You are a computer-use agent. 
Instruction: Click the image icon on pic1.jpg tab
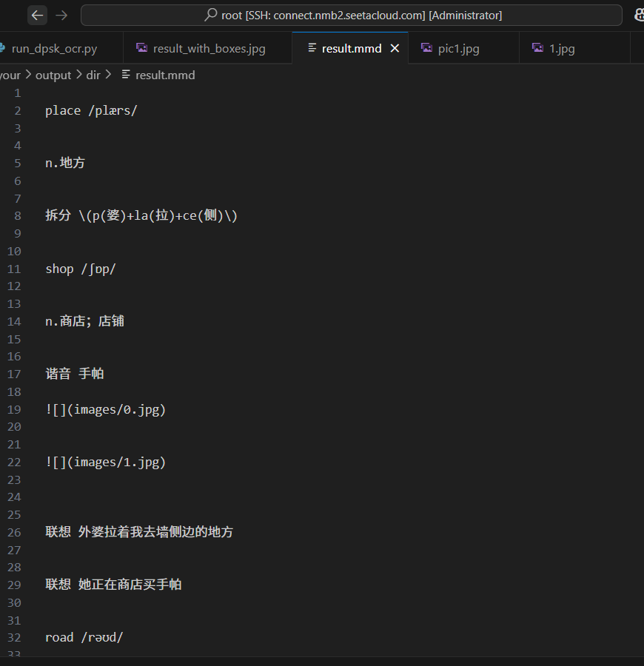(x=427, y=47)
